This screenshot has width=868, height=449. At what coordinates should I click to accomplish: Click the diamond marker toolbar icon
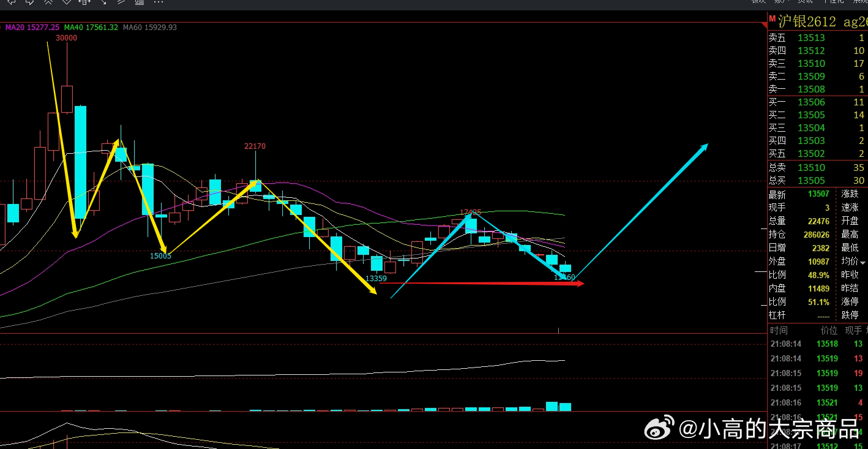(65, 2)
